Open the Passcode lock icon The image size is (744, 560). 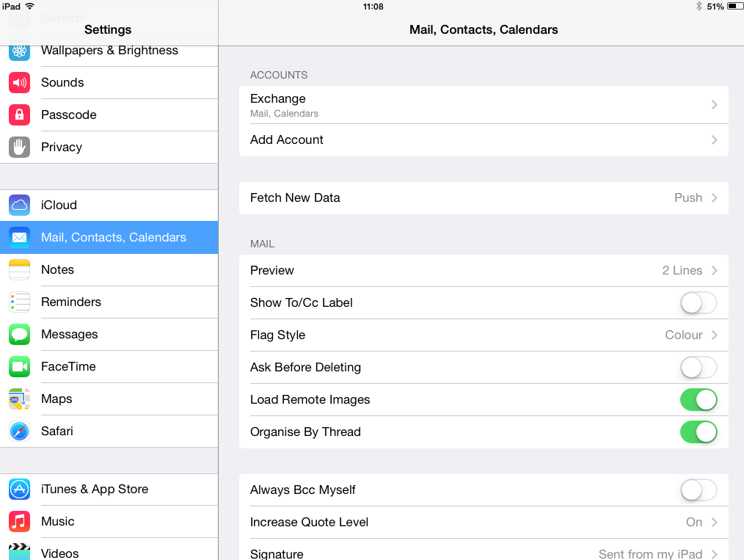[20, 115]
